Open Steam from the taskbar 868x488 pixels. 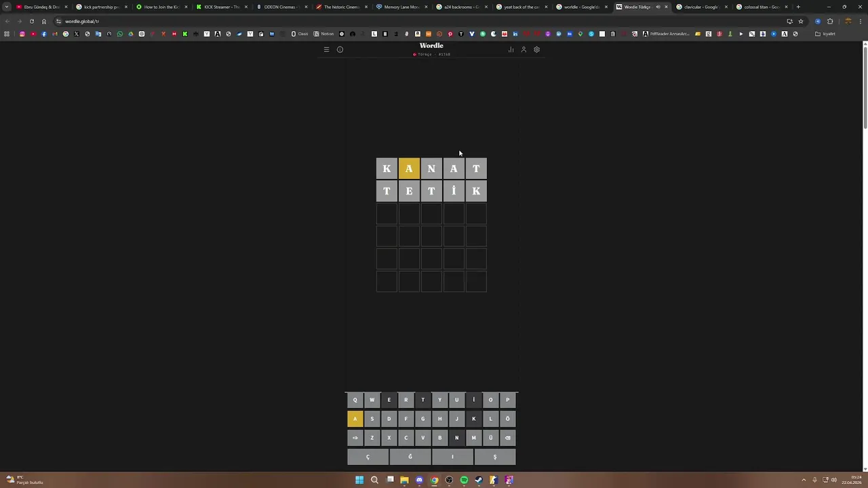pyautogui.click(x=479, y=481)
